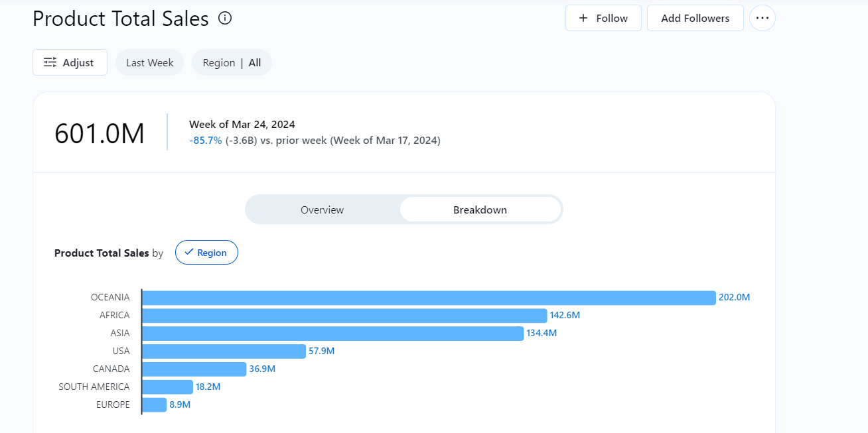Switch to the Overview tab
Screen dimensions: 868x433
coord(322,209)
